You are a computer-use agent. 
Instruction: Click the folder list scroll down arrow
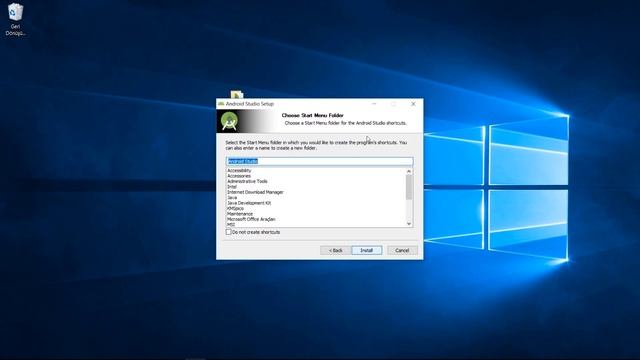(x=409, y=224)
